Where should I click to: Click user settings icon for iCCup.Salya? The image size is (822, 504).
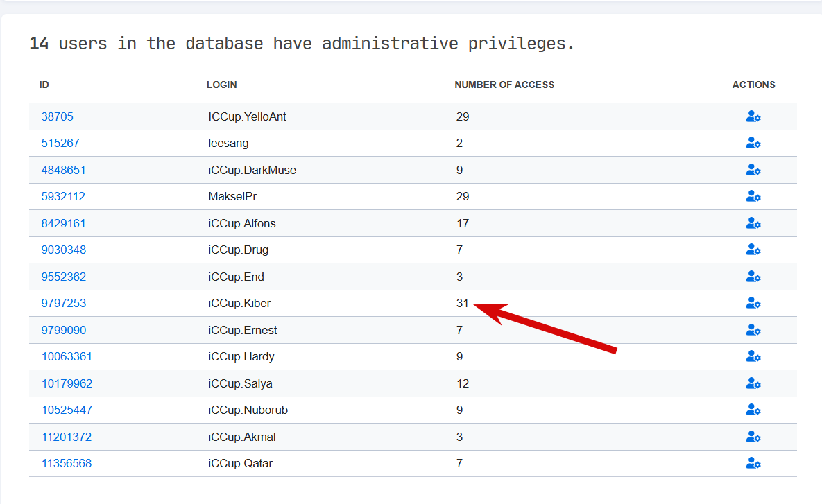point(753,383)
